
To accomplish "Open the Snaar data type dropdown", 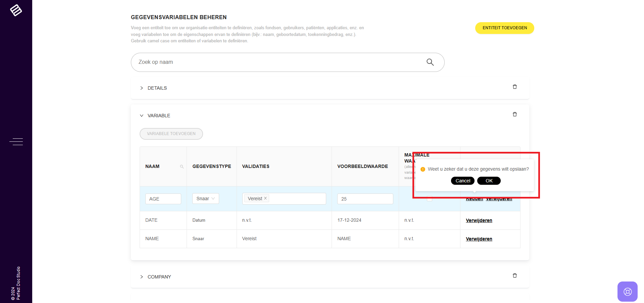I will pos(205,199).
